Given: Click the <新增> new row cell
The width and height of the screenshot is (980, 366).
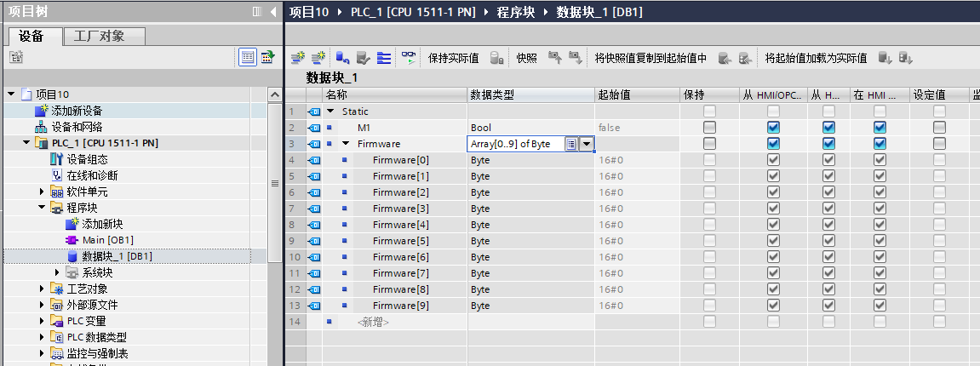Looking at the screenshot, I should (x=372, y=322).
